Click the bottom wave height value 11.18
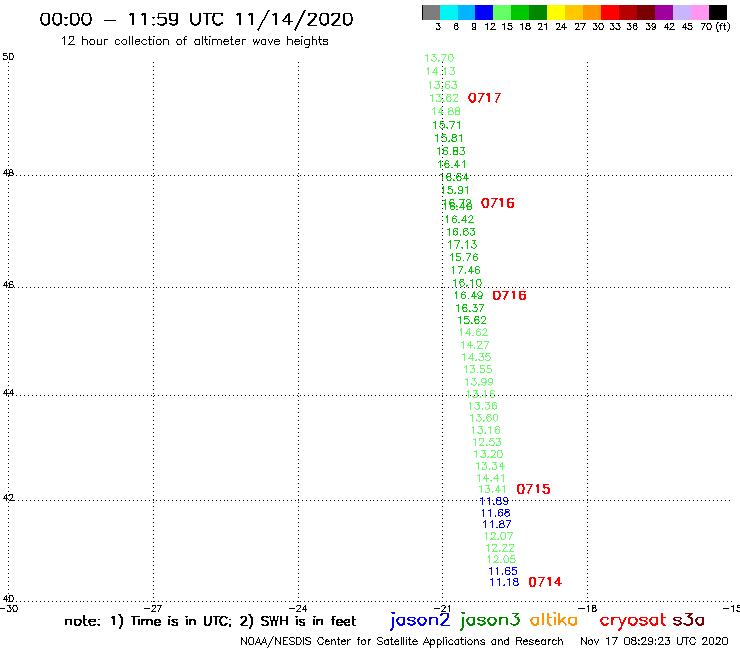The height and width of the screenshot is (650, 740). (504, 582)
